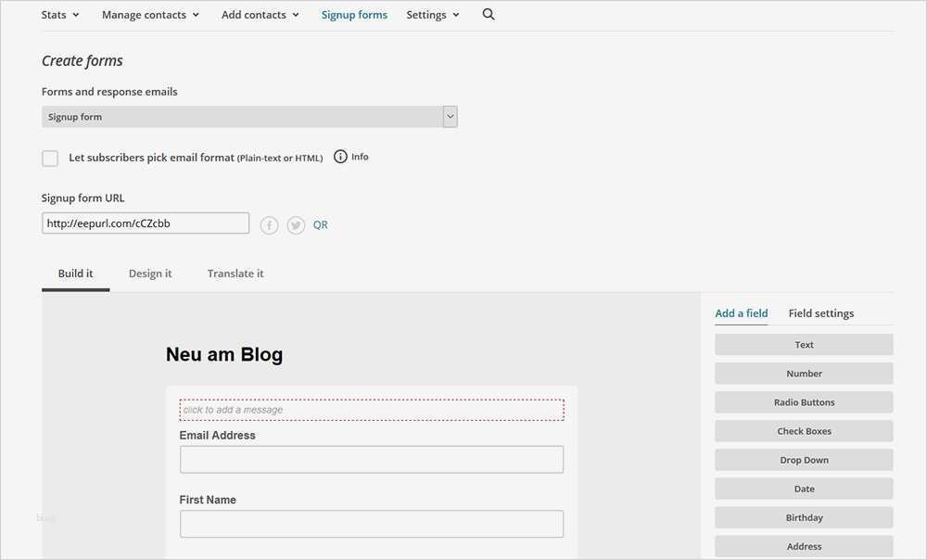This screenshot has width=927, height=560.
Task: Click the 'Email Address' field label
Action: click(x=218, y=435)
